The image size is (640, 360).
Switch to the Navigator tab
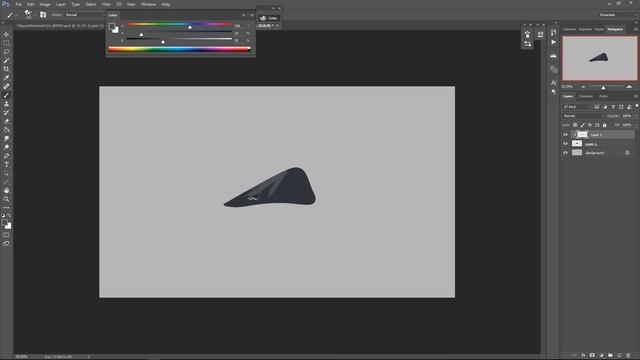pyautogui.click(x=615, y=29)
